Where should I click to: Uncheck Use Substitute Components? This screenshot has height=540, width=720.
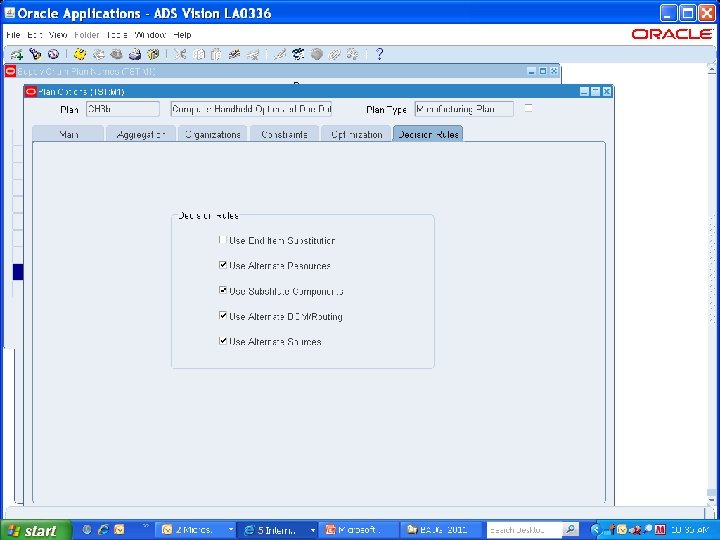[x=223, y=290]
